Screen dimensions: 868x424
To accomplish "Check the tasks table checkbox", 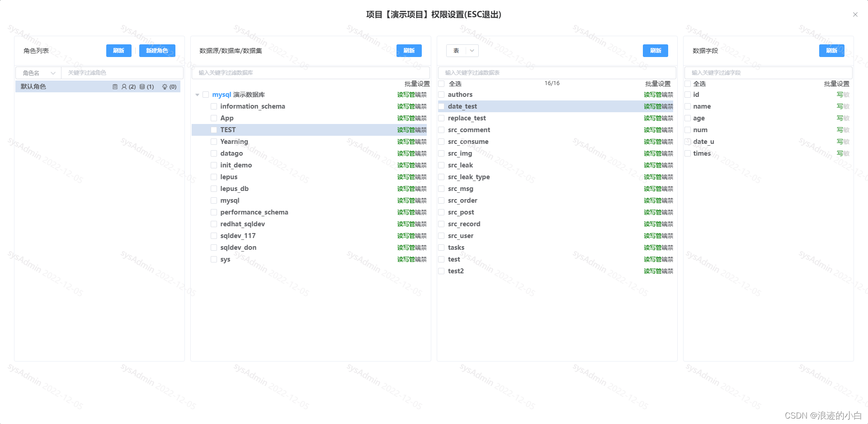I will click(441, 248).
